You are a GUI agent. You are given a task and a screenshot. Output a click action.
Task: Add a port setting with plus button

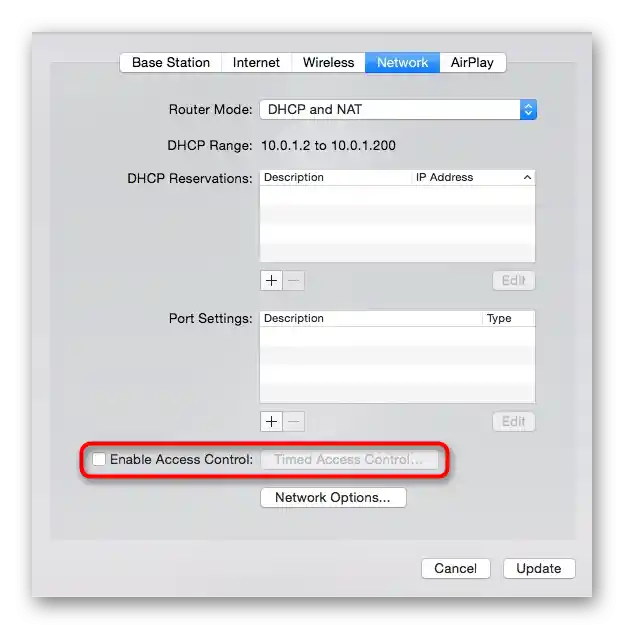271,422
